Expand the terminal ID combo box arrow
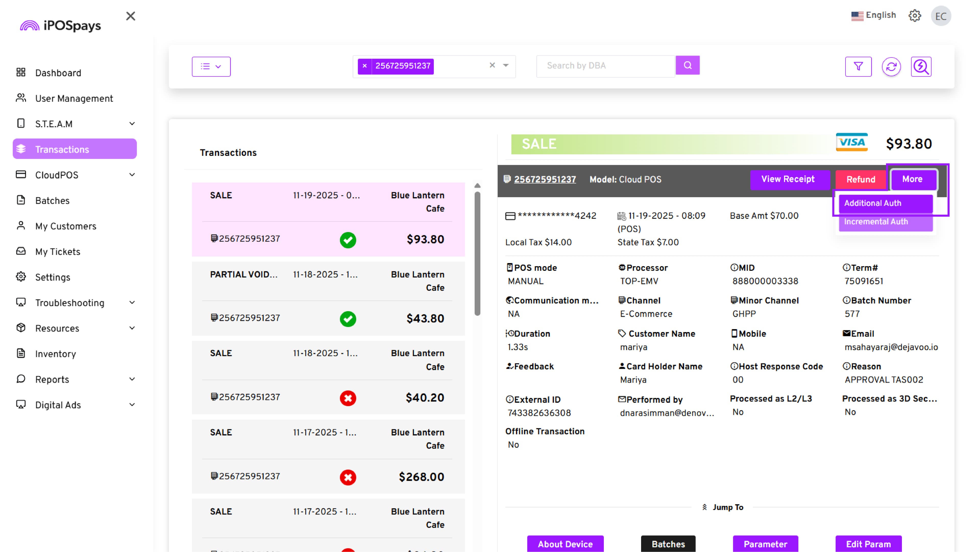The width and height of the screenshot is (980, 552). 506,65
